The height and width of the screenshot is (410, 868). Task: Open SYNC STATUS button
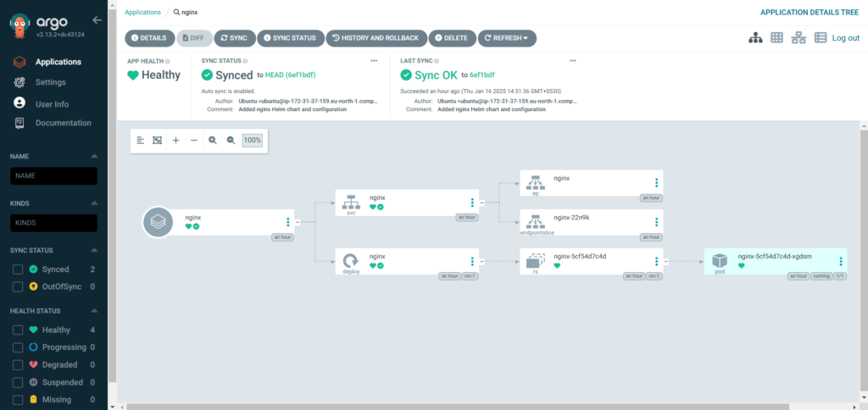pyautogui.click(x=291, y=38)
